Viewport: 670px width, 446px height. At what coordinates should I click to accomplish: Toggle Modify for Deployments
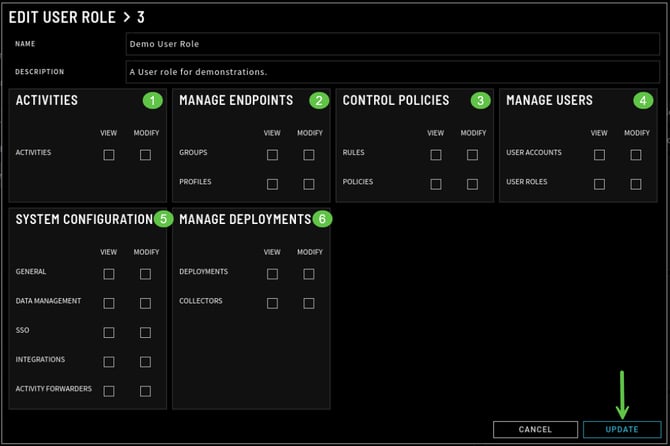(309, 274)
